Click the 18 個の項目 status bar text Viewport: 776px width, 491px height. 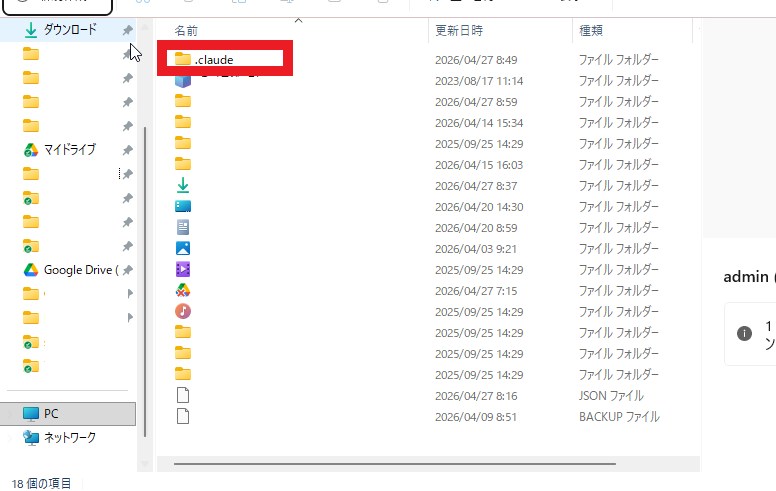(41, 483)
